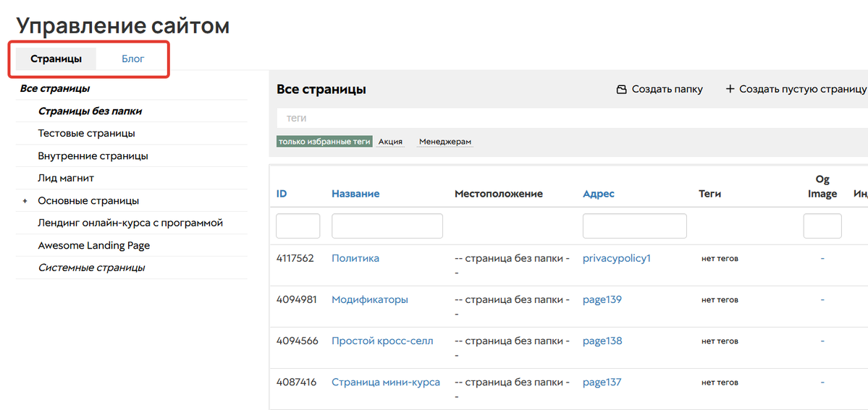This screenshot has width=868, height=410.
Task: Click location cell in Модификаторы row
Action: coord(512,307)
